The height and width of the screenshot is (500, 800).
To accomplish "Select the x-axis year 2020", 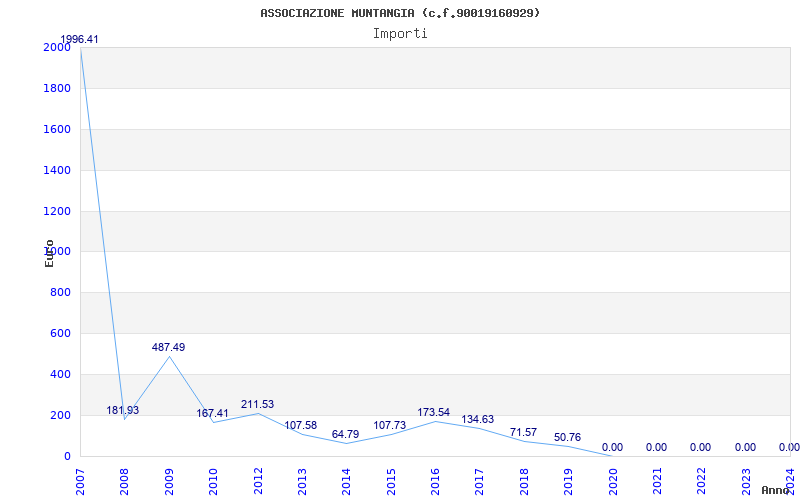I will click(613, 481).
